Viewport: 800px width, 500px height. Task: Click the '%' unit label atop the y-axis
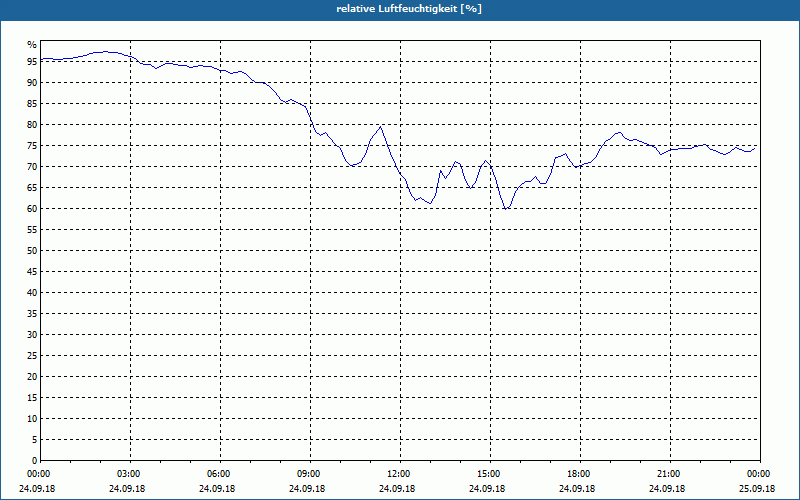[x=32, y=45]
